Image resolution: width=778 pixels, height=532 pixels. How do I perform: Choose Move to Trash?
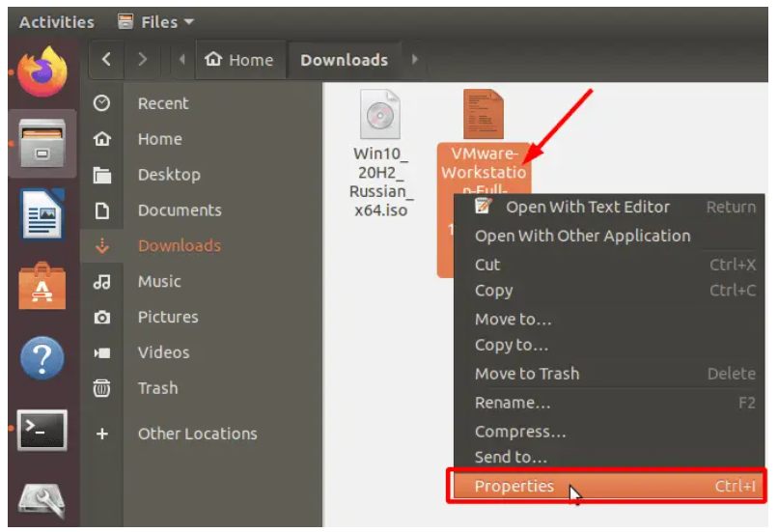pyautogui.click(x=609, y=374)
